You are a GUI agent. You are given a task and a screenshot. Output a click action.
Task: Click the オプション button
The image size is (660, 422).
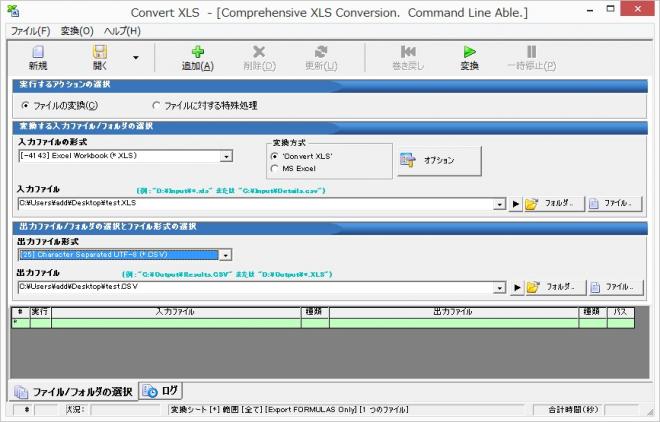pos(439,161)
